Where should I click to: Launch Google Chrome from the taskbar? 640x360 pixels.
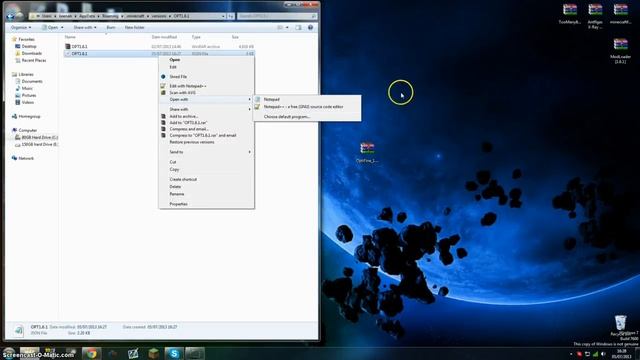[x=91, y=353]
